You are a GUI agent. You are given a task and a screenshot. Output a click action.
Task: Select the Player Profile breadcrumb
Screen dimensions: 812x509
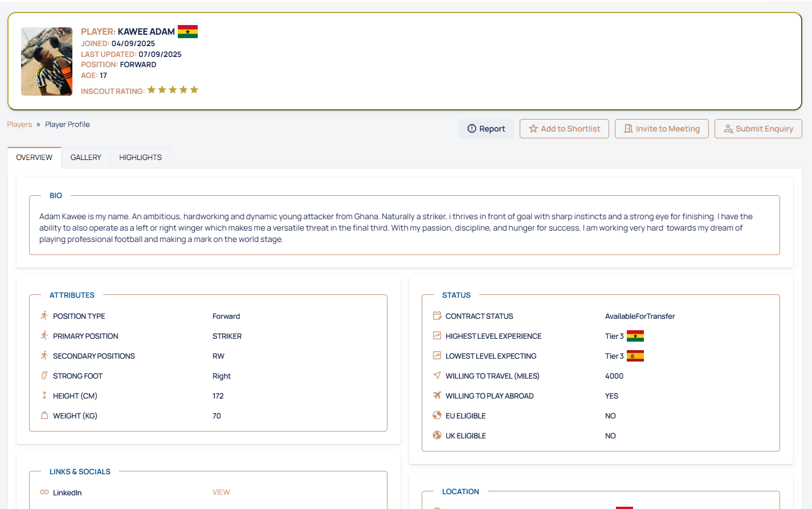pos(67,124)
